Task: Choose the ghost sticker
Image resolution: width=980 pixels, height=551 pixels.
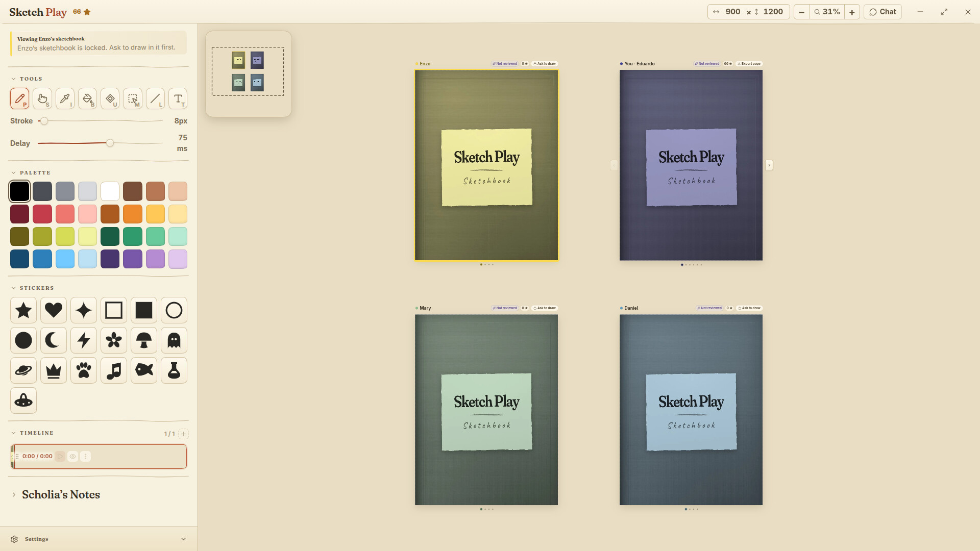Action: click(x=174, y=340)
